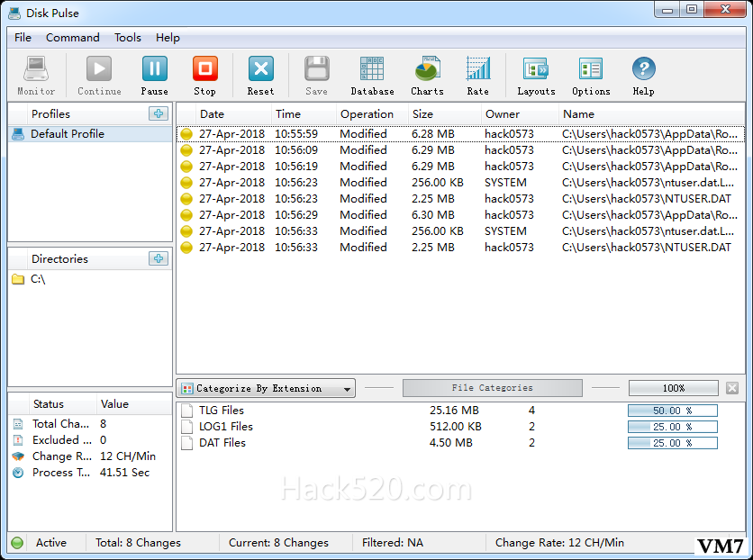Sort by the Time column header

point(304,114)
